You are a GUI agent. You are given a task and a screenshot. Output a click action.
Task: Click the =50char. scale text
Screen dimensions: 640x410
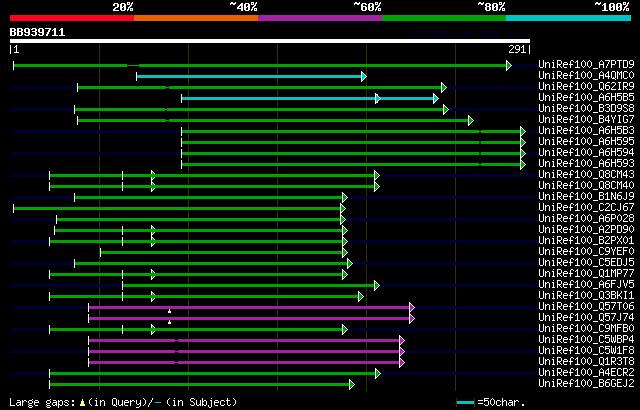point(501,402)
